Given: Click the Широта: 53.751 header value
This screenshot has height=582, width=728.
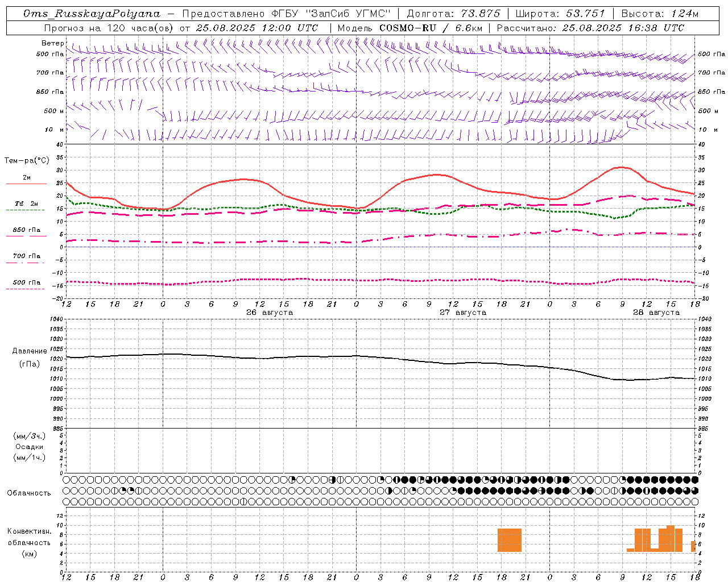Looking at the screenshot, I should point(561,14).
